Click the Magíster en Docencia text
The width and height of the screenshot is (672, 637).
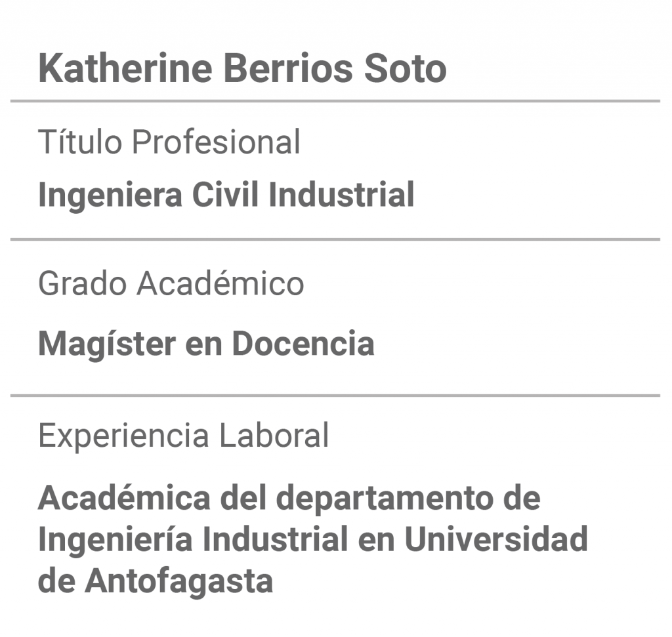pos(206,344)
